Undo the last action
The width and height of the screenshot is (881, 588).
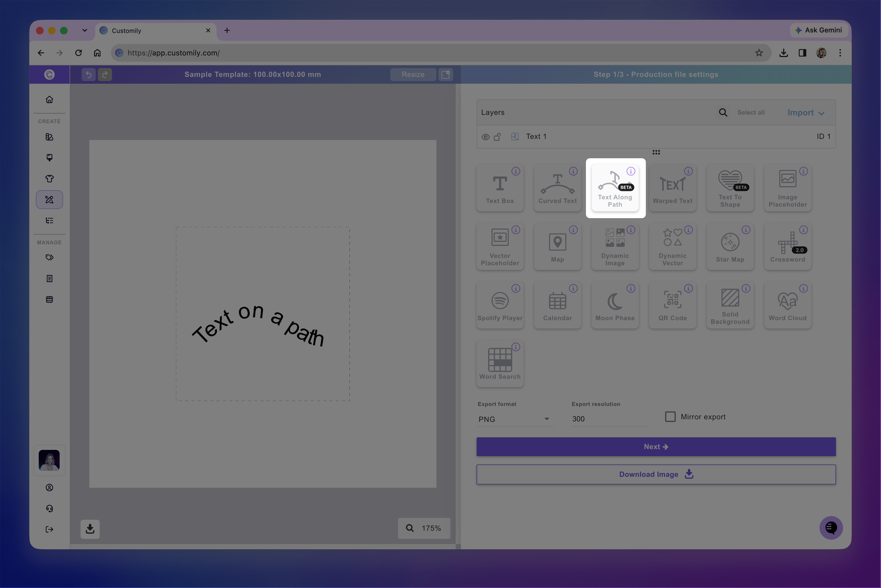88,75
